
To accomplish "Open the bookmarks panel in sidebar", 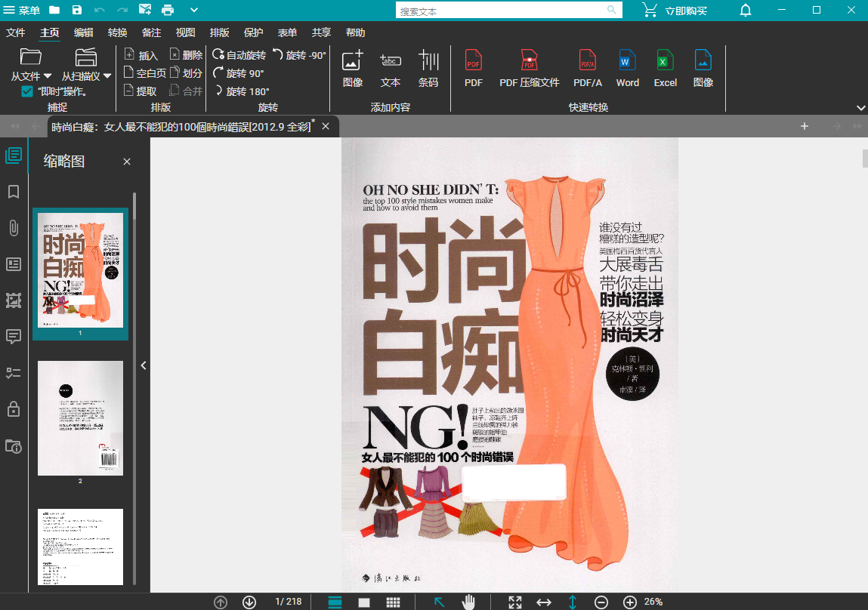I will pos(14,192).
